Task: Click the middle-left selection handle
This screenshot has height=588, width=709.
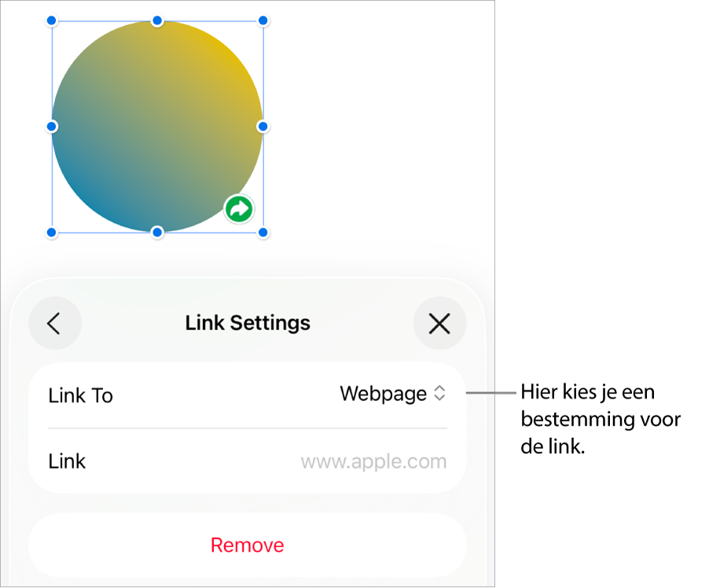Action: (x=52, y=127)
